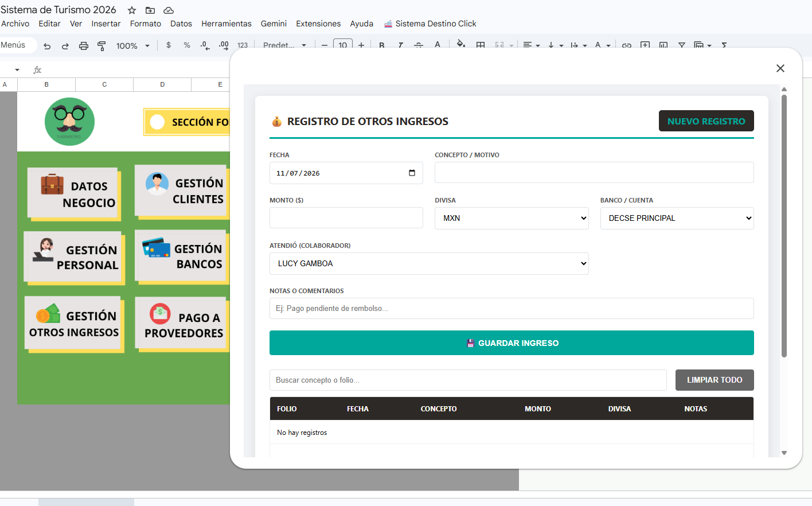Open the text wrapping dropdown
Viewport: 812px width, 506px height.
pyautogui.click(x=579, y=45)
